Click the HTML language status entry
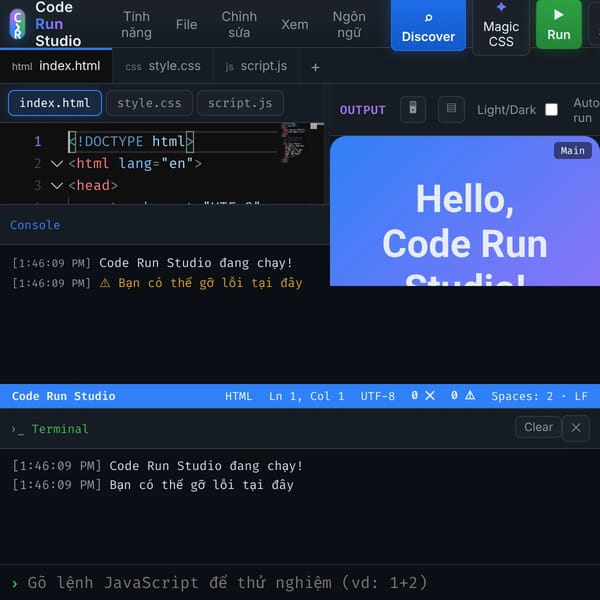 pyautogui.click(x=238, y=396)
